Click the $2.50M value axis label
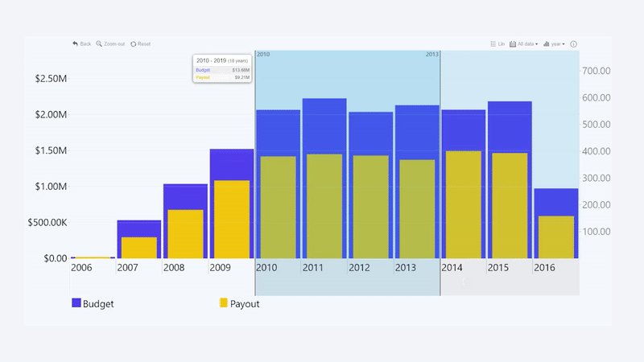 (51, 78)
